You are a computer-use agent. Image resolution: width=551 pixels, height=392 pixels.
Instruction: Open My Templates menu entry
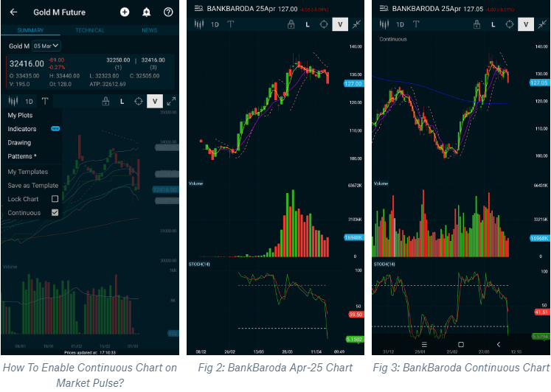tap(28, 172)
